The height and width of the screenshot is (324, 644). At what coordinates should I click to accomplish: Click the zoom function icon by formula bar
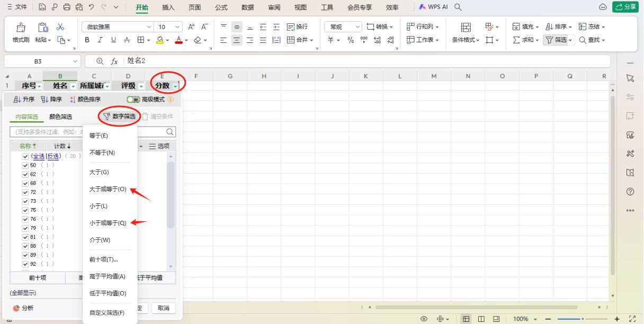point(100,60)
